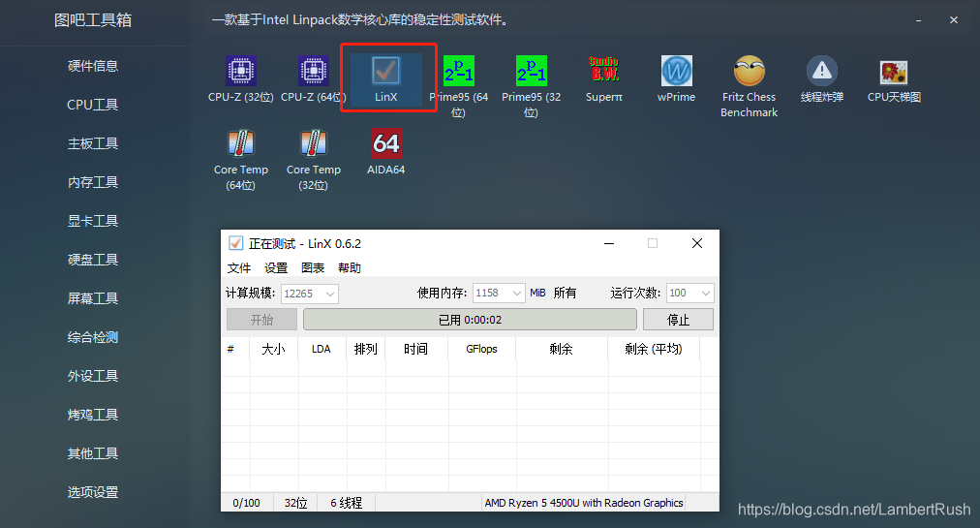Minimize the LinX window
This screenshot has width=980, height=528.
[609, 243]
